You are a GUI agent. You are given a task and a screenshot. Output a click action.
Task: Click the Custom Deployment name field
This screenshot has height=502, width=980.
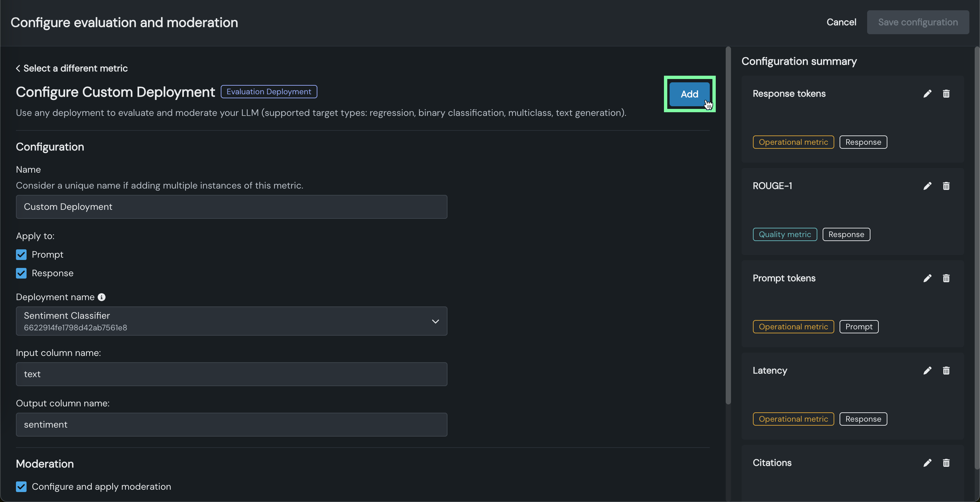(231, 207)
